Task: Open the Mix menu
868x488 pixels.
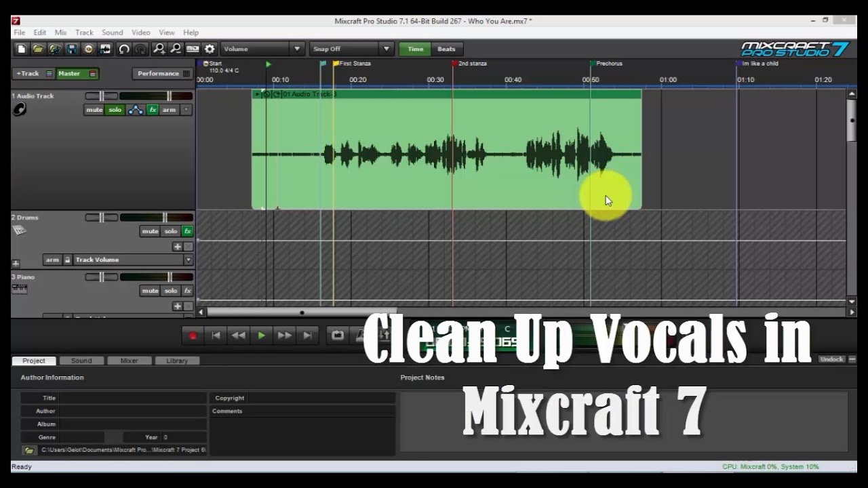Action: pyautogui.click(x=61, y=33)
